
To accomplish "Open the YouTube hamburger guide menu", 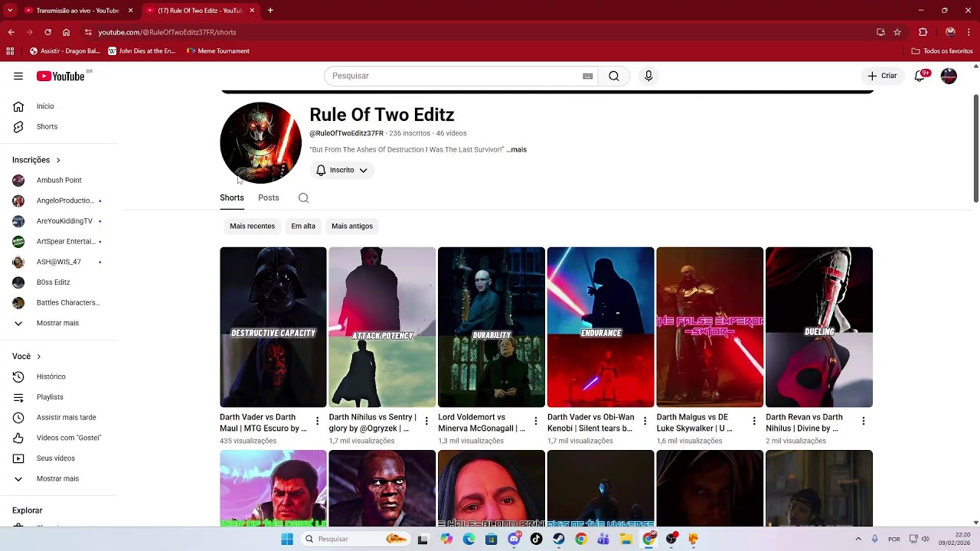I will pyautogui.click(x=18, y=76).
